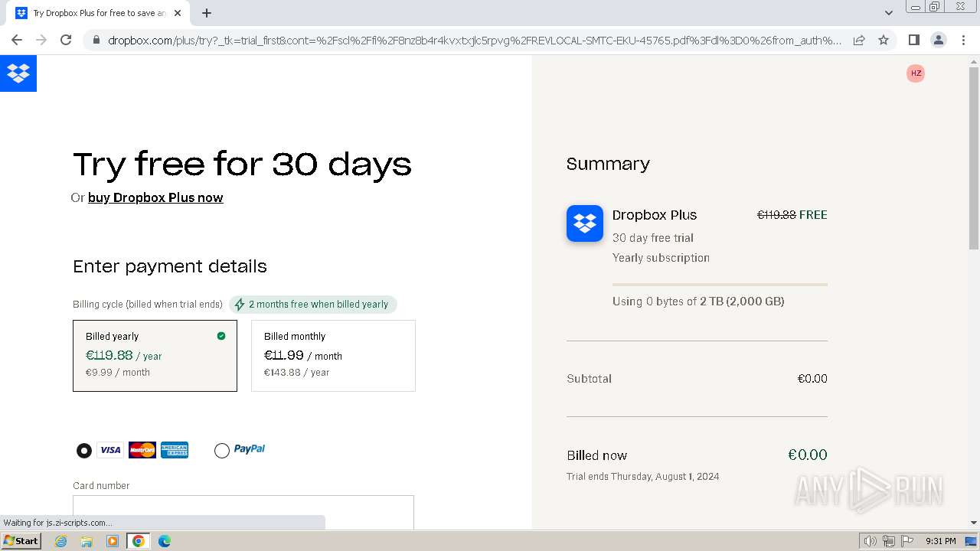Click the 'Trial ends Thursday, August 1, 2024' text
Screen dimensions: 980x551
tap(643, 476)
